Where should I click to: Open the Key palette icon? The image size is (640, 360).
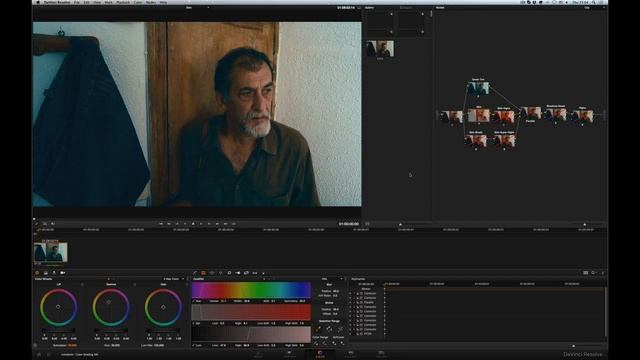tap(238, 273)
